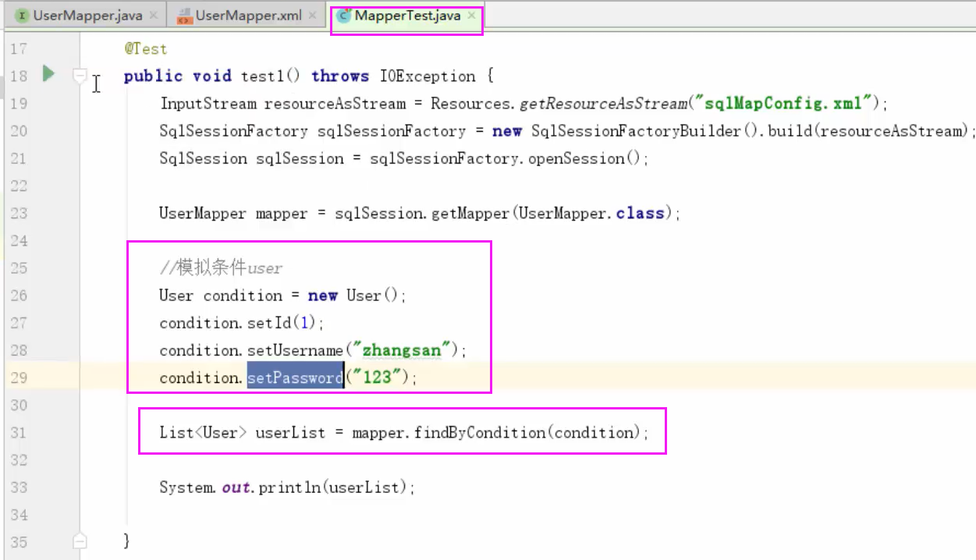The width and height of the screenshot is (976, 560).
Task: Click List<User> type declaration
Action: click(203, 433)
